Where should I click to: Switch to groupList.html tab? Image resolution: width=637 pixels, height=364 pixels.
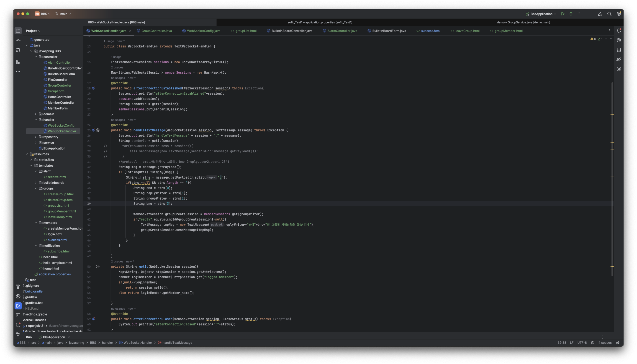pos(244,31)
